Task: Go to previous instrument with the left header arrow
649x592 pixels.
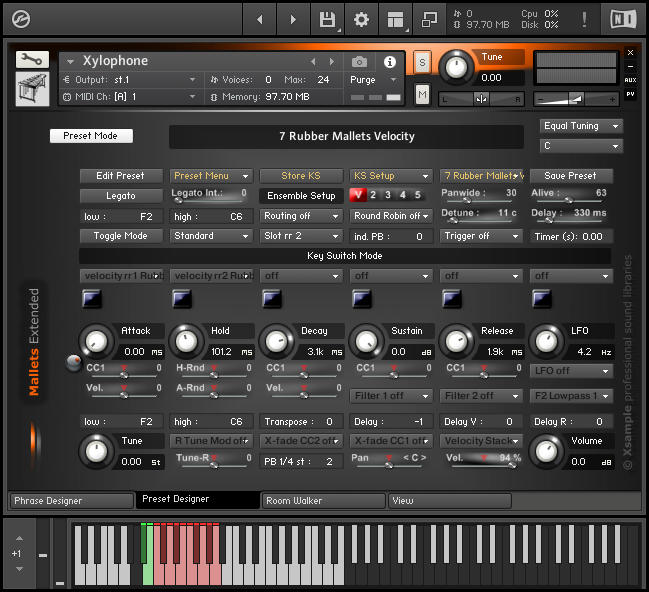Action: (260, 19)
